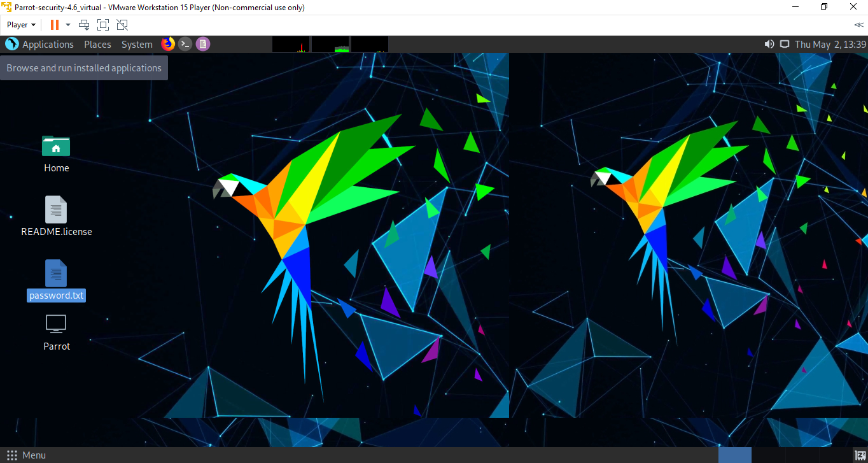
Task: Click the power-save icon at bottom right
Action: (x=859, y=455)
